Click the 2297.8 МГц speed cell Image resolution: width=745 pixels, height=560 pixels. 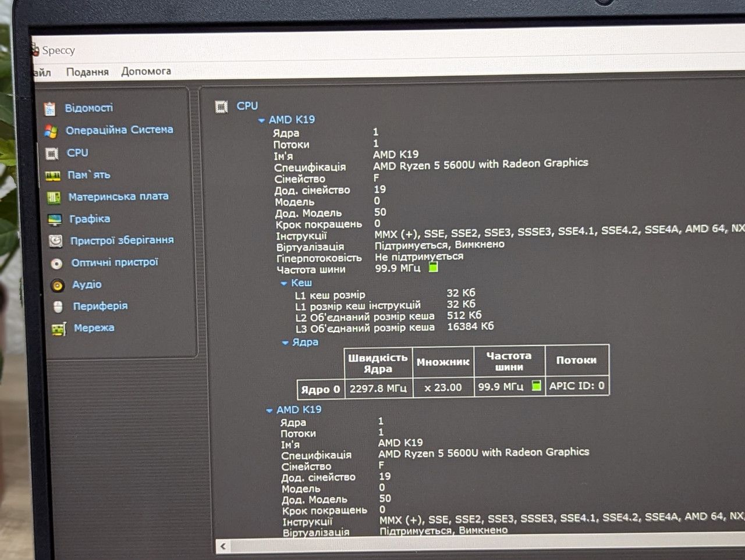378,388
